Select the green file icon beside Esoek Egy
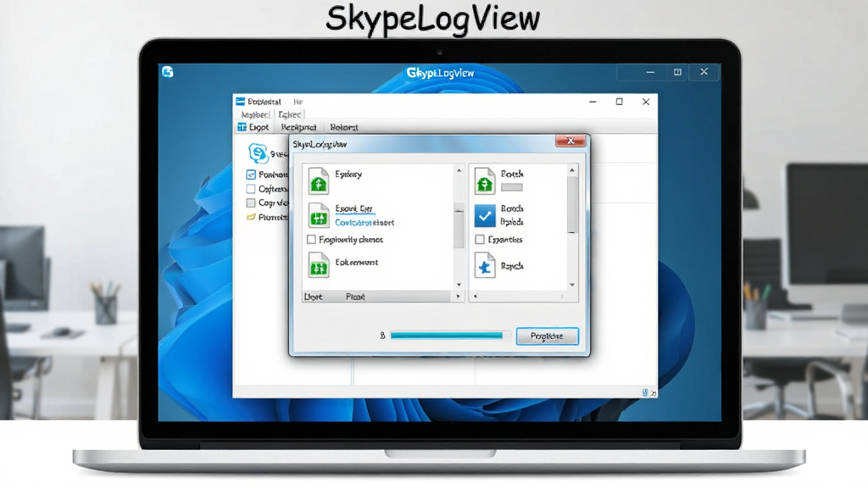The image size is (868, 488). (x=319, y=215)
